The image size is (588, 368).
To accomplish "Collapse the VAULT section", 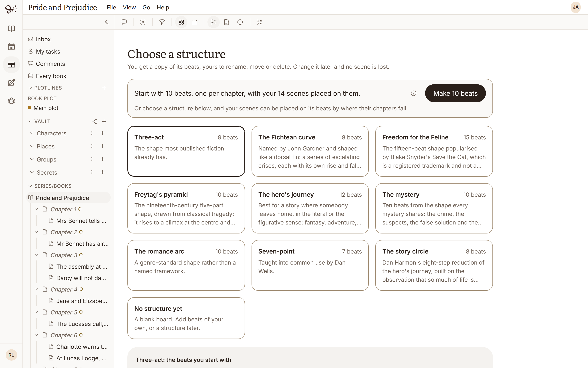I will point(30,121).
